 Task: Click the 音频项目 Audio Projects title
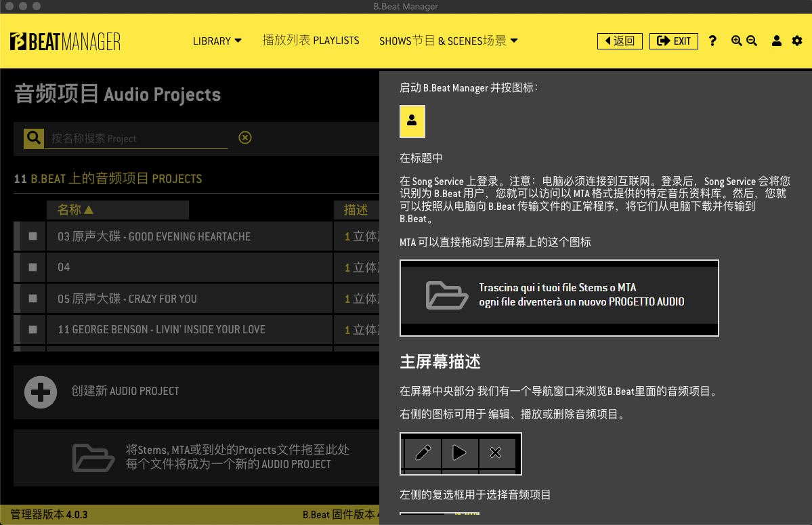[118, 94]
